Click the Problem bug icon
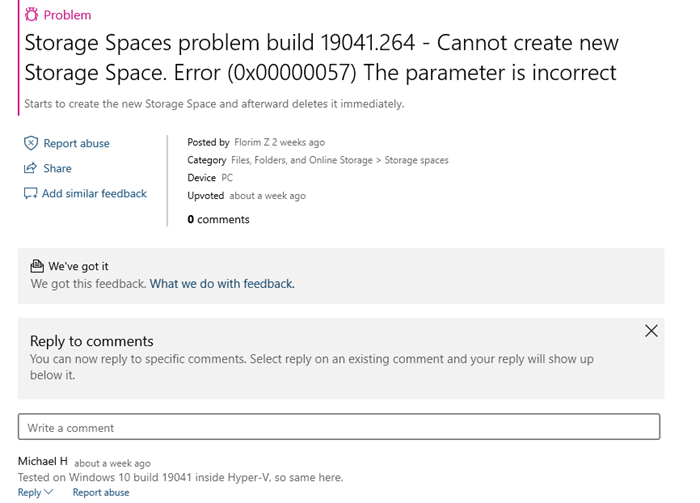The image size is (700, 503). 31,14
